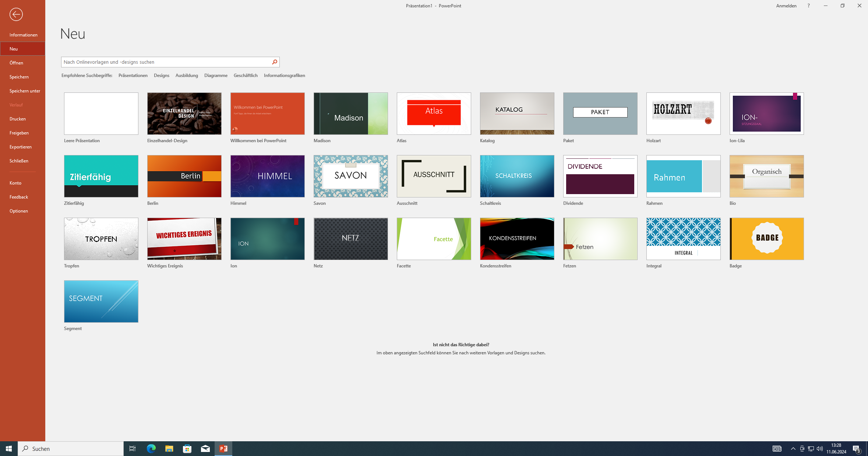The image size is (868, 456).
Task: Open the help question mark icon
Action: tap(808, 6)
